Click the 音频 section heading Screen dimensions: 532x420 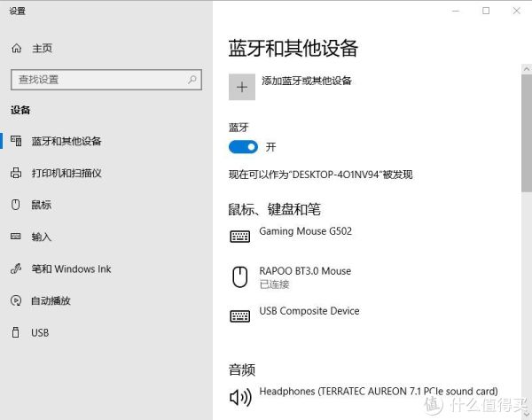click(242, 369)
